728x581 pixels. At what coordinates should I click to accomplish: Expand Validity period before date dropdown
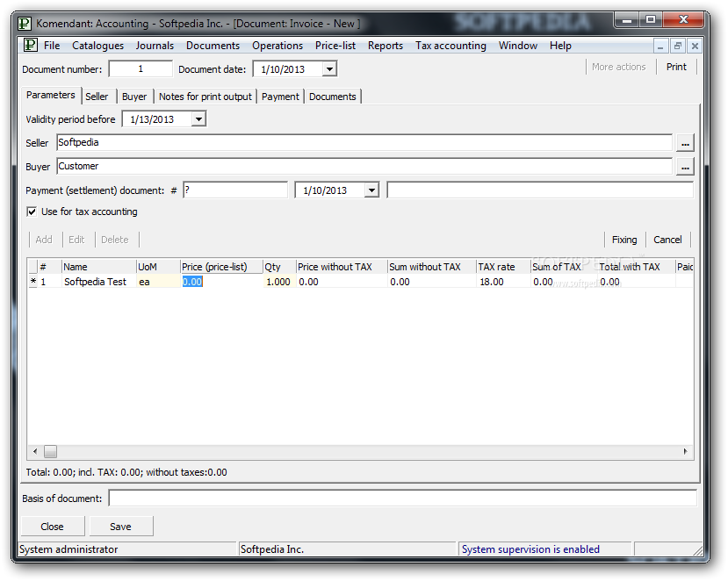pos(198,119)
